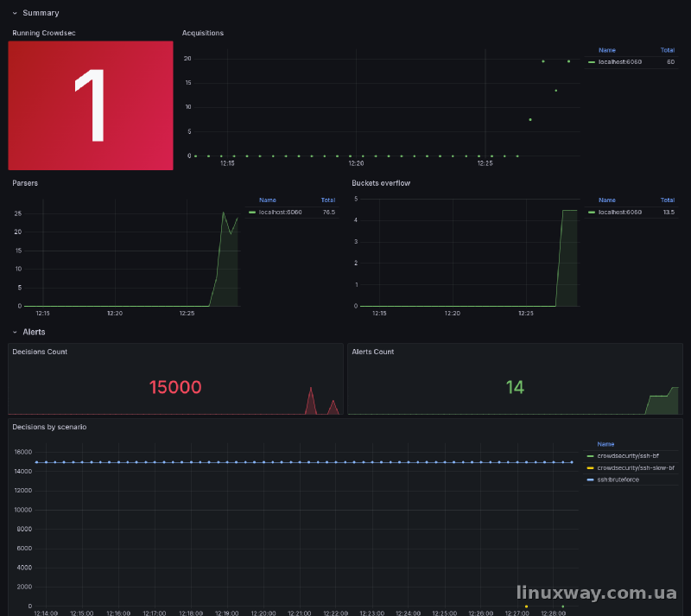Sort Parsers legend by Name header
This screenshot has width=691, height=616.
coord(268,200)
